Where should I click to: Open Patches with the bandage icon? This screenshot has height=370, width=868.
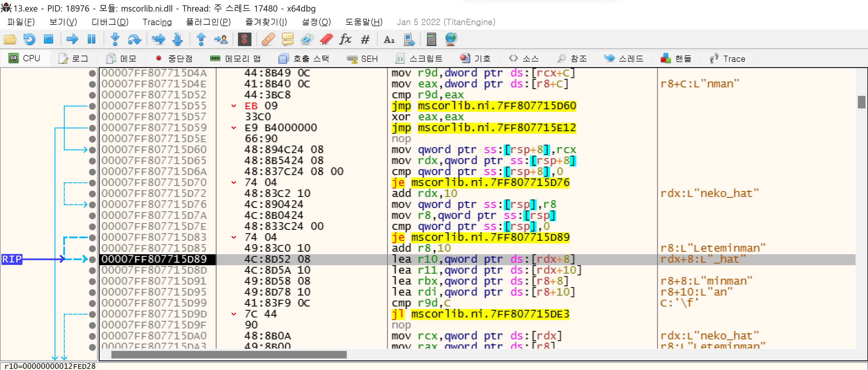[268, 39]
